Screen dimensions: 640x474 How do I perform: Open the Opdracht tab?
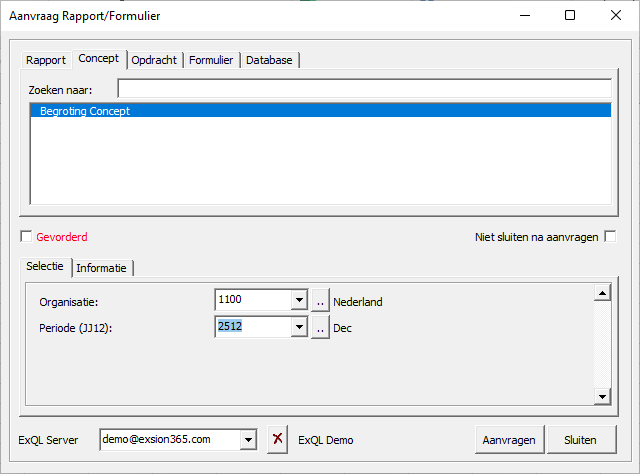pyautogui.click(x=154, y=60)
